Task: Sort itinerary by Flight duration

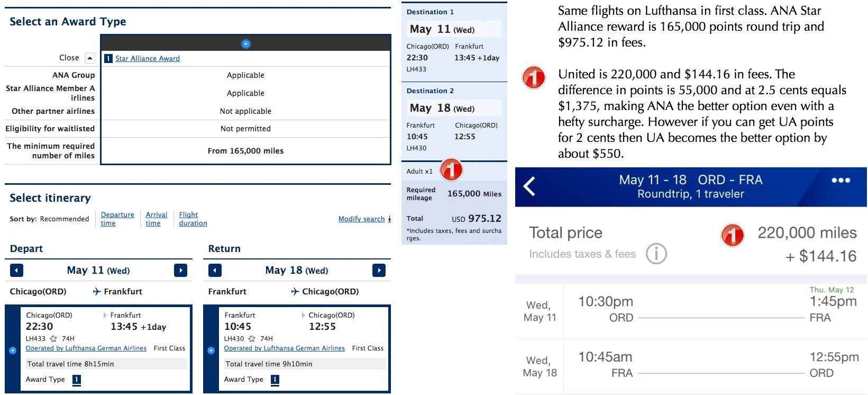Action: point(193,219)
